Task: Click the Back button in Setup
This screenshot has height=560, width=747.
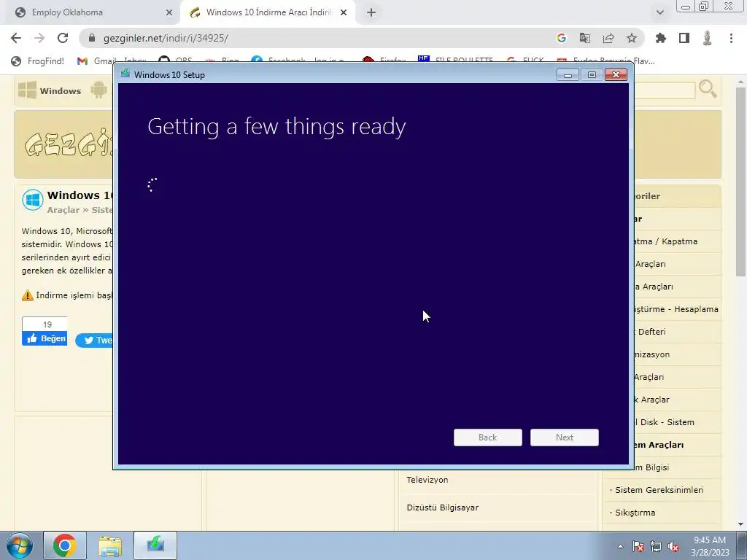Action: [x=488, y=437]
